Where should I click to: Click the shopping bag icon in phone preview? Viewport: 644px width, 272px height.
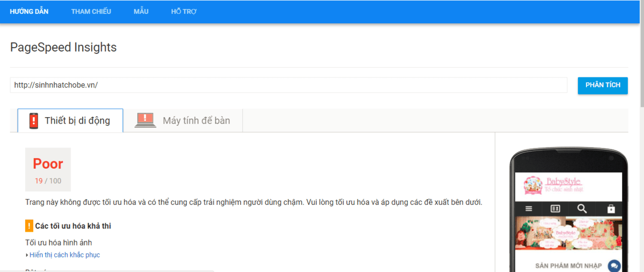click(611, 209)
